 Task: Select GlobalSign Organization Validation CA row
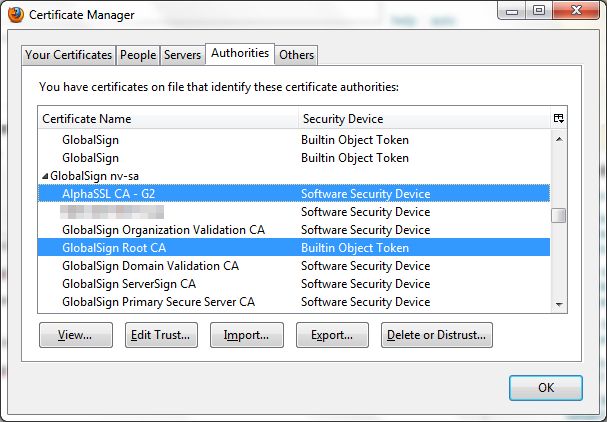294,230
